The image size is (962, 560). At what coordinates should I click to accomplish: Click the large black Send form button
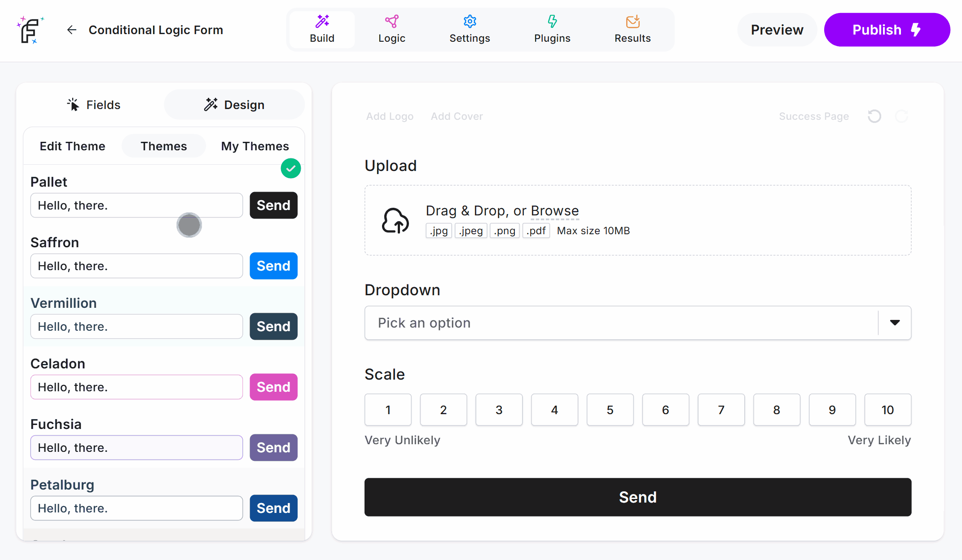tap(637, 497)
